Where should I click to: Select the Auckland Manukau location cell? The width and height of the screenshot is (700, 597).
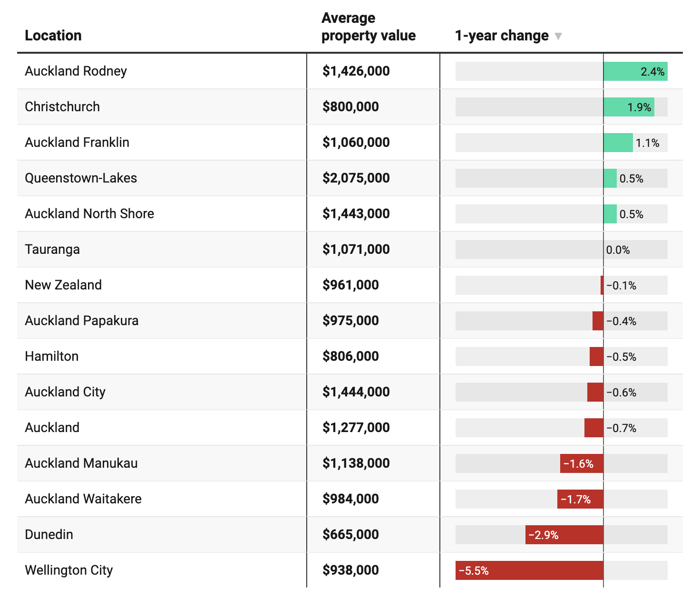(81, 463)
